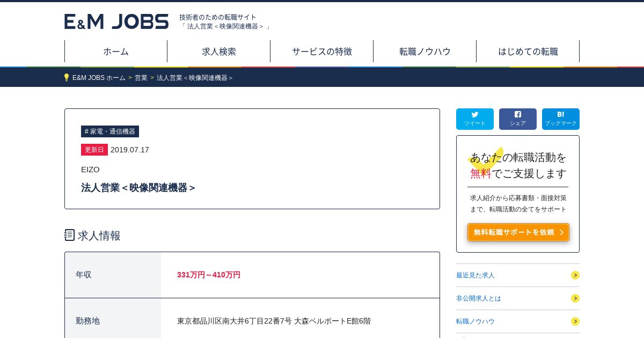Click the 勤務地 row label

87,321
